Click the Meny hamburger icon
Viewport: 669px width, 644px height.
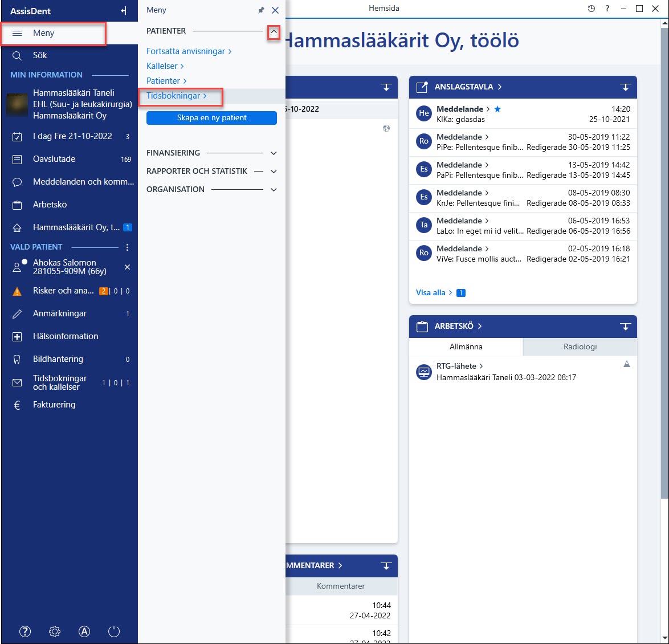(x=17, y=33)
